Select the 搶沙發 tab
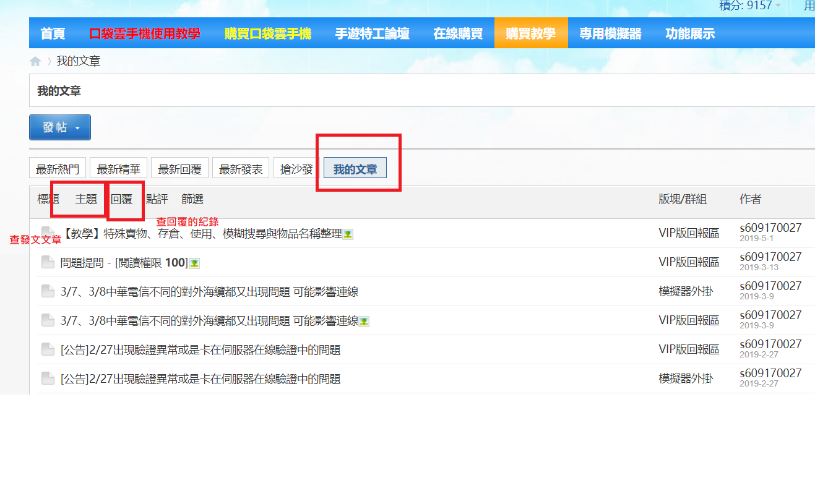The width and height of the screenshot is (815, 504). click(296, 169)
